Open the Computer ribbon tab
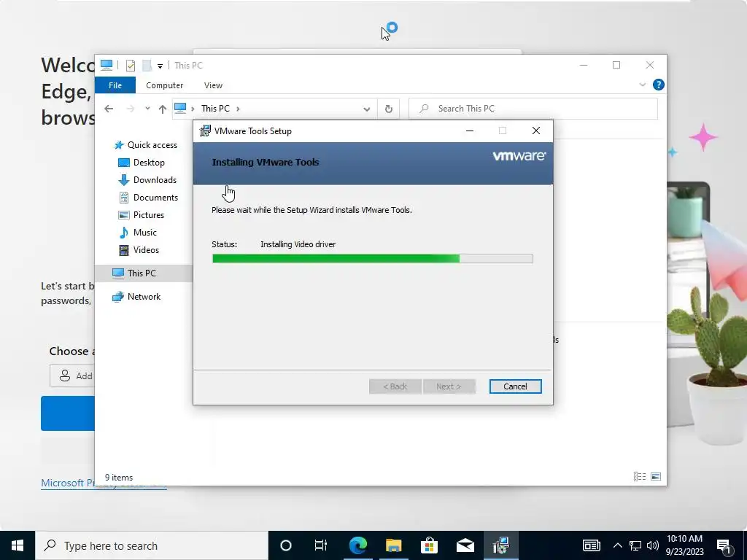The image size is (747, 560). [164, 85]
